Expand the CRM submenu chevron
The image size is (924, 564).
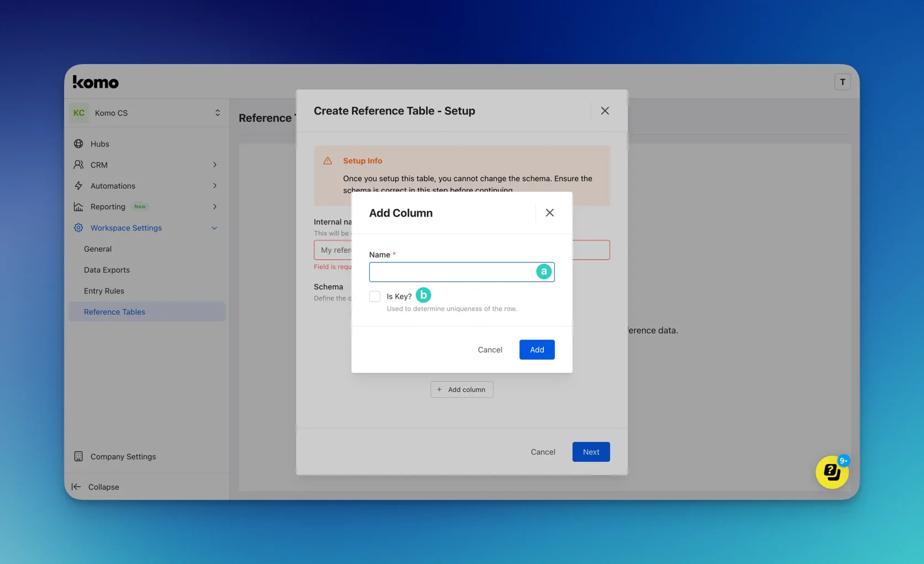[215, 165]
